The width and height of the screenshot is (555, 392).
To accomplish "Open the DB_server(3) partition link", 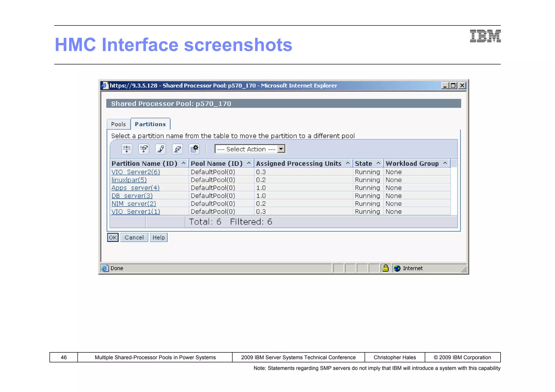I will (x=132, y=196).
